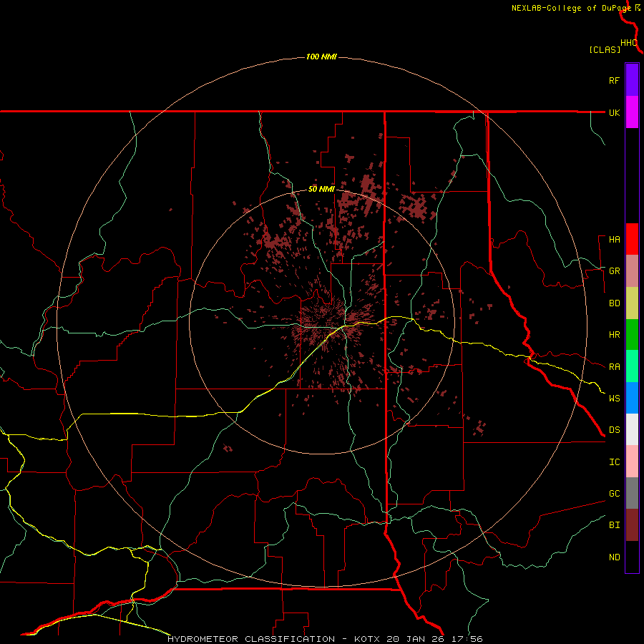This screenshot has height=644, width=644.
Task: Select the gray GC legend swatch
Action: (x=632, y=493)
